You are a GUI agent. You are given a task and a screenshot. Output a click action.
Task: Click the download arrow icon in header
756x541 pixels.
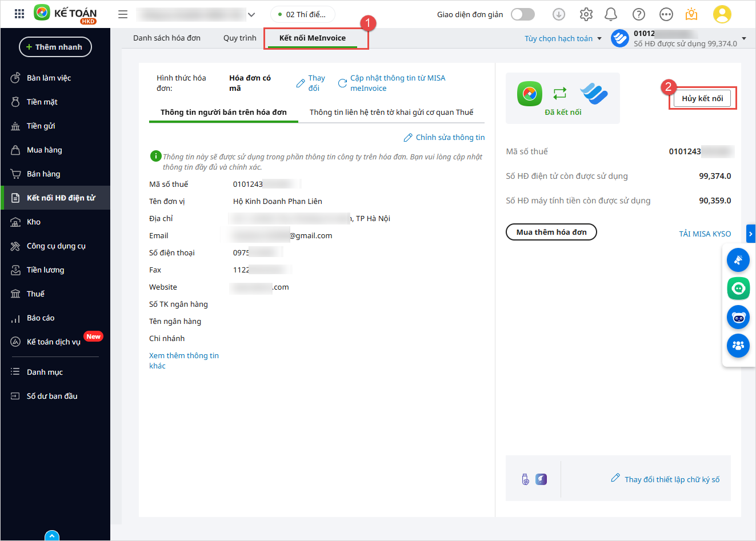tap(559, 14)
